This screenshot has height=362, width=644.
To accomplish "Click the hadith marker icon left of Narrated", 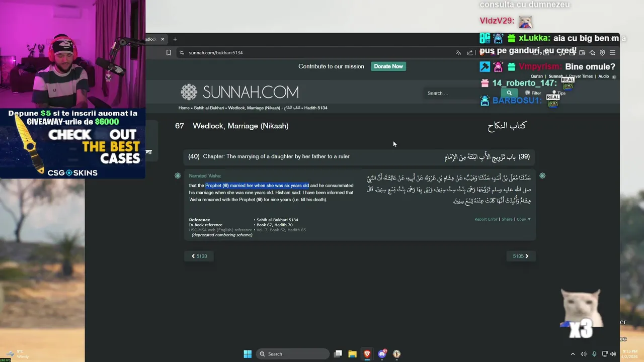I will 178,175.
